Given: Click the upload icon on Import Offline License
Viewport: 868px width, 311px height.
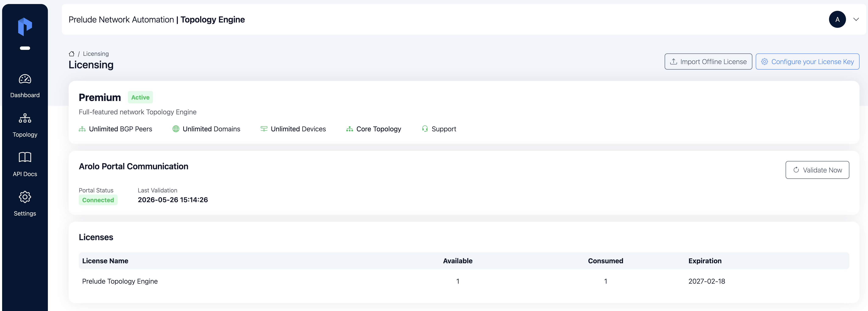Looking at the screenshot, I should click(673, 62).
